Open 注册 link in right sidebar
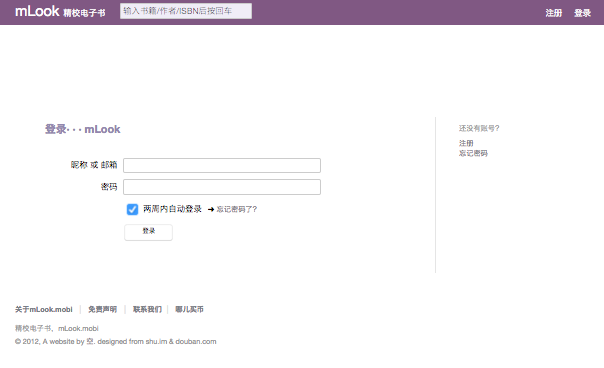This screenshot has width=604, height=368. coord(466,143)
